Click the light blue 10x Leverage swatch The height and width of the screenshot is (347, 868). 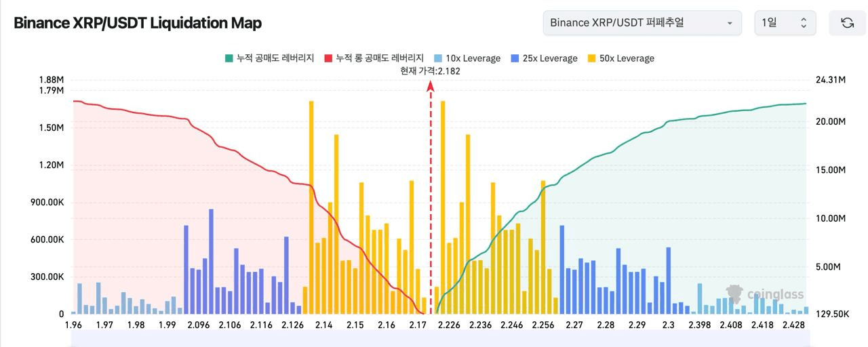(x=437, y=58)
